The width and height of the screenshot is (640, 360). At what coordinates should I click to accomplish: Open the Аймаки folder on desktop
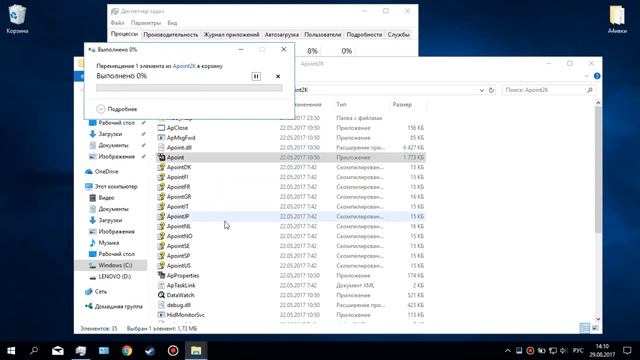click(x=617, y=19)
